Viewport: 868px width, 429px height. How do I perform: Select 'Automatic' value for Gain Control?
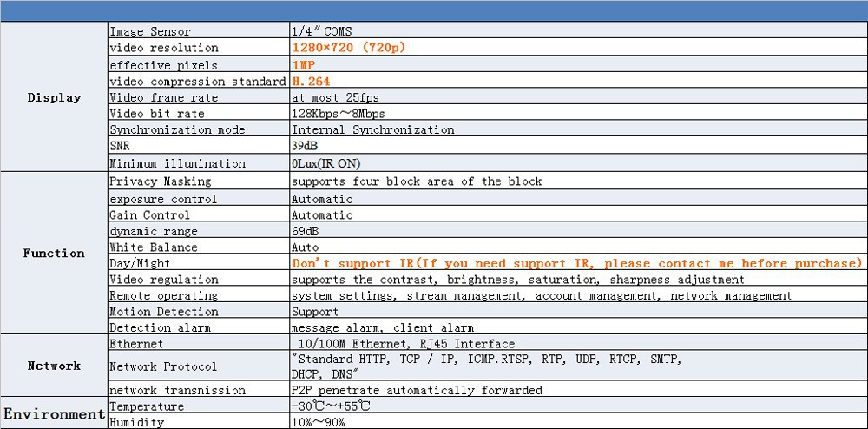pyautogui.click(x=322, y=214)
